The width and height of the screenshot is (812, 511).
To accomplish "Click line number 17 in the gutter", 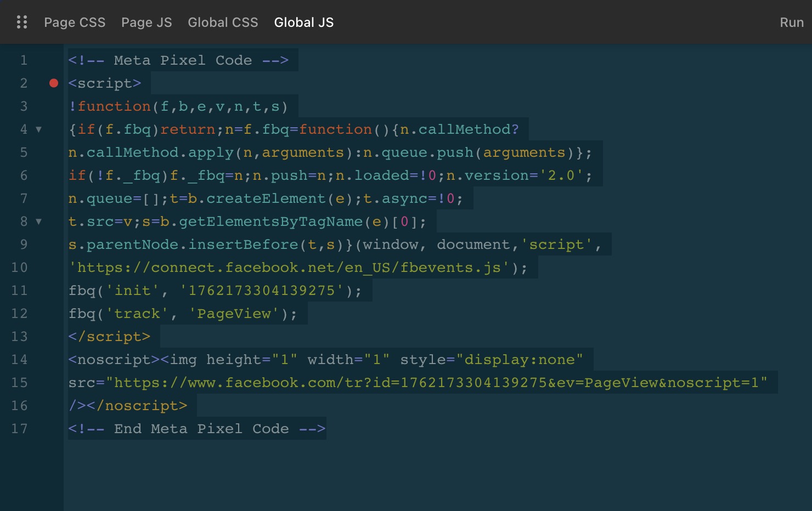I will [19, 429].
